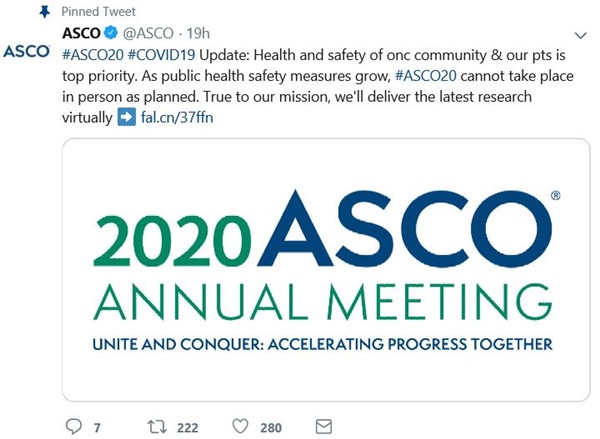Expand tweet options with the chevron arrow

(581, 36)
